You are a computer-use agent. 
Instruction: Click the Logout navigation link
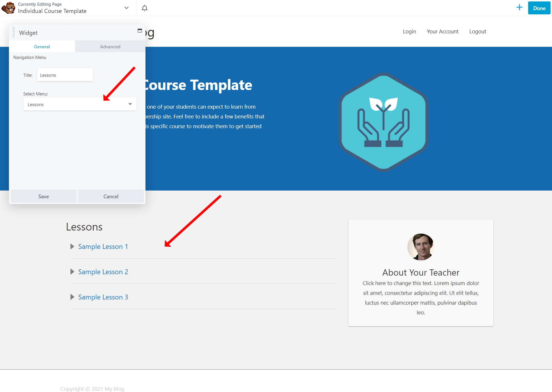coord(478,32)
